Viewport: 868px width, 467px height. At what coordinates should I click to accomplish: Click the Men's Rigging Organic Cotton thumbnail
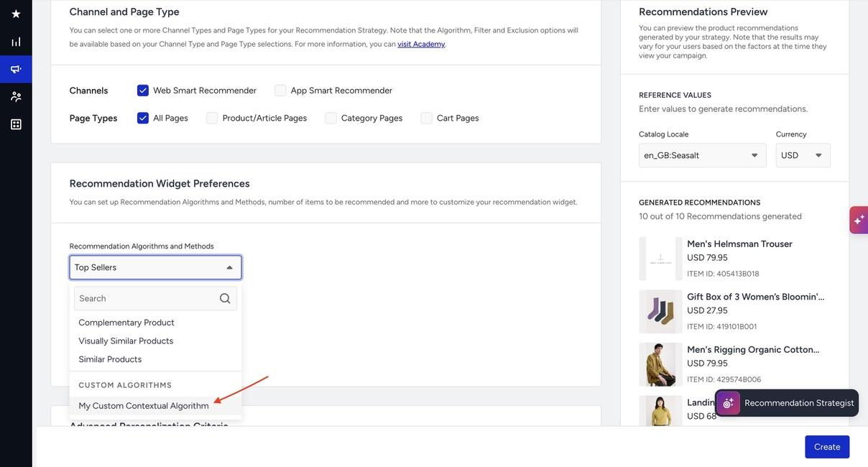(x=660, y=364)
